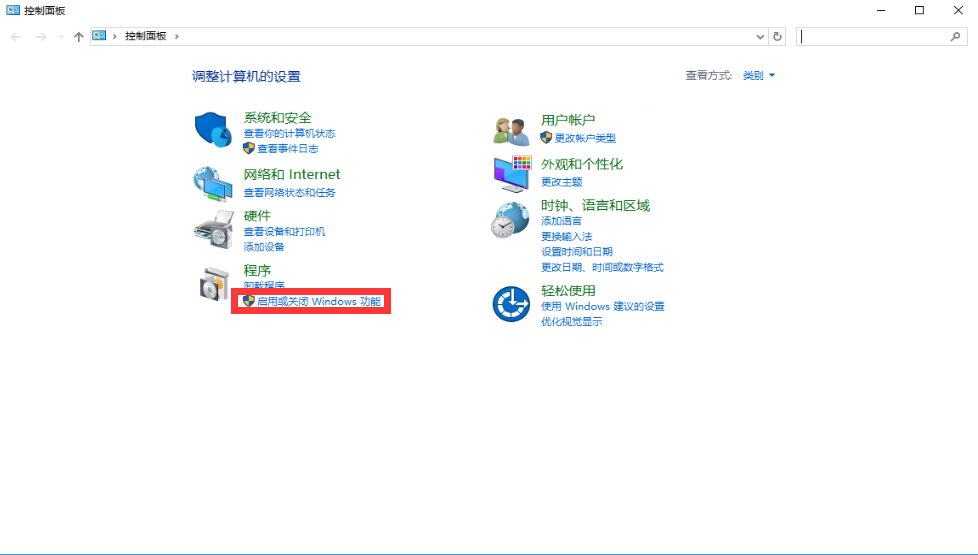Open 程序 category heading
The width and height of the screenshot is (978, 555).
pyautogui.click(x=257, y=271)
